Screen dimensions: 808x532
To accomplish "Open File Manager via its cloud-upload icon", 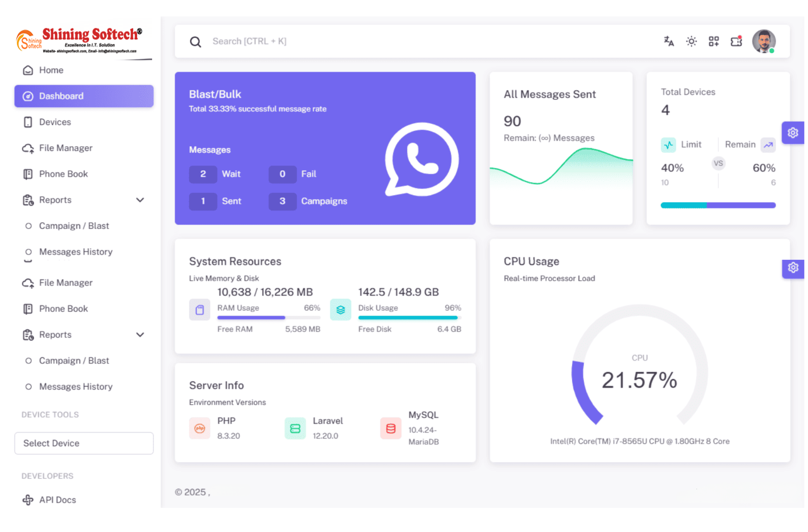I will pos(28,148).
